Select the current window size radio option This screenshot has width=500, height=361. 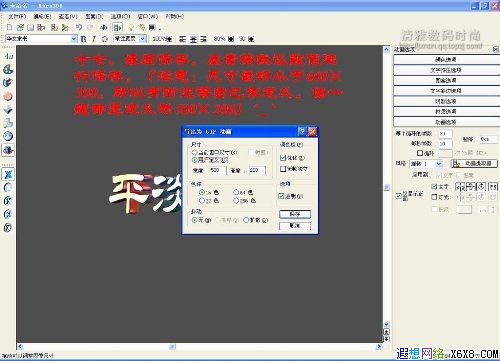(x=194, y=152)
